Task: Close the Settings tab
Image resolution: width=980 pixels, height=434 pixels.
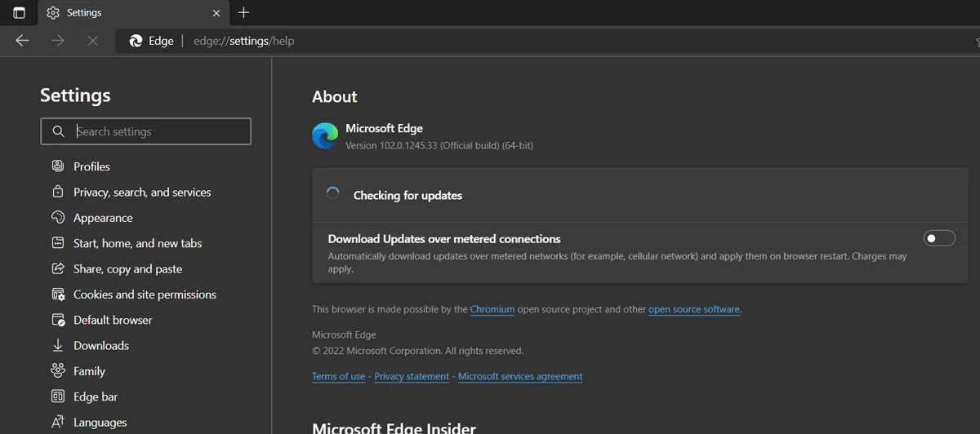Action: pyautogui.click(x=216, y=13)
